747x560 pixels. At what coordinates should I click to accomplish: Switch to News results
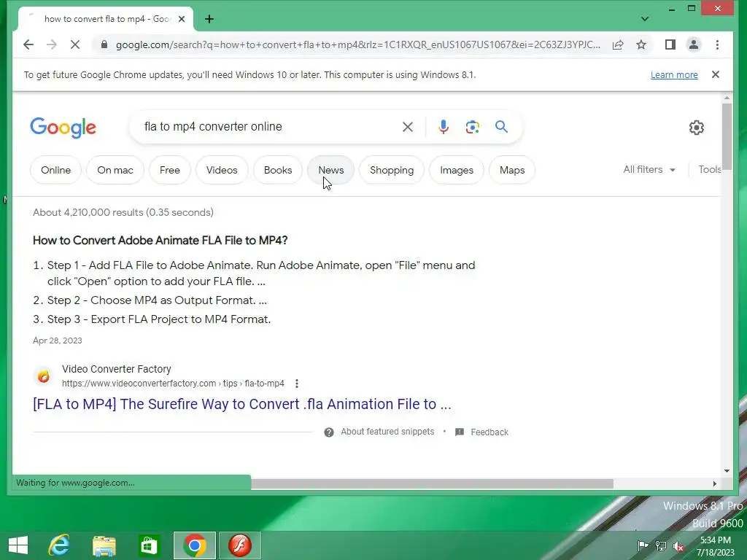[x=330, y=170]
